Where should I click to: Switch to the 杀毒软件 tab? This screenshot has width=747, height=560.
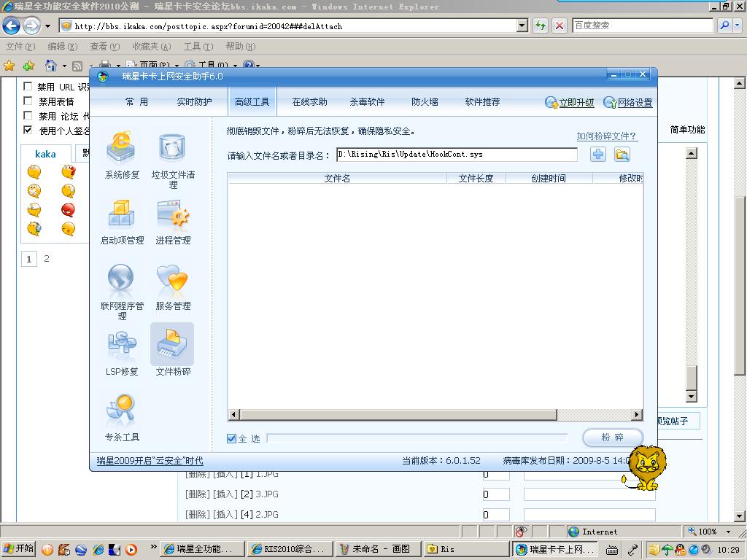[x=368, y=102]
